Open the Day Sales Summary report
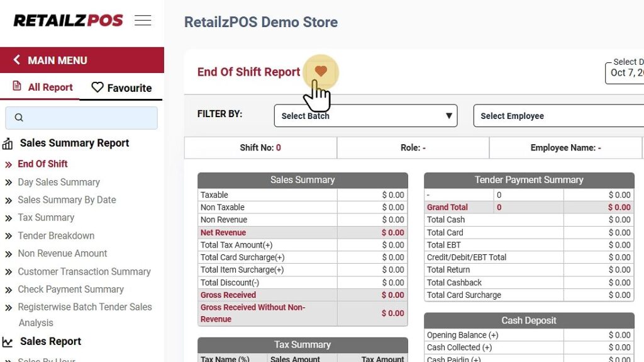 pos(58,182)
